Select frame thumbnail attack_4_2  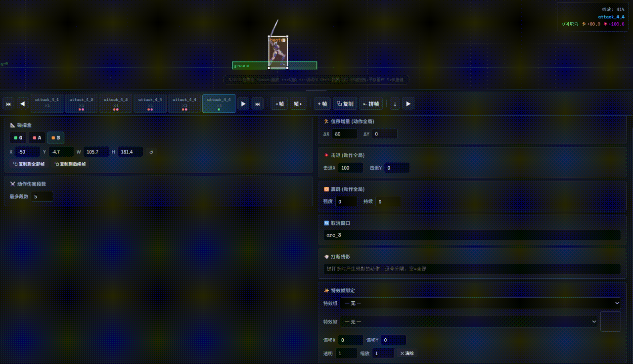(x=81, y=103)
